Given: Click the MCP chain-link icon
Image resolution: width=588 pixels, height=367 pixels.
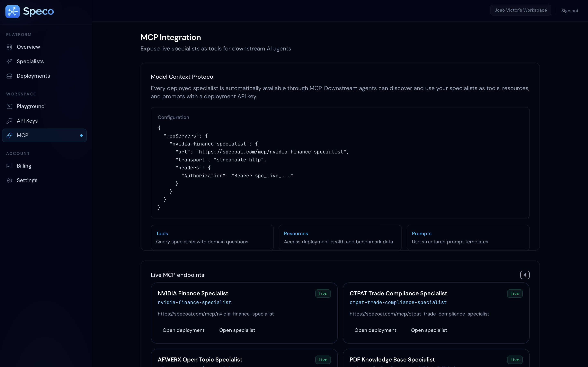Looking at the screenshot, I should tap(9, 135).
